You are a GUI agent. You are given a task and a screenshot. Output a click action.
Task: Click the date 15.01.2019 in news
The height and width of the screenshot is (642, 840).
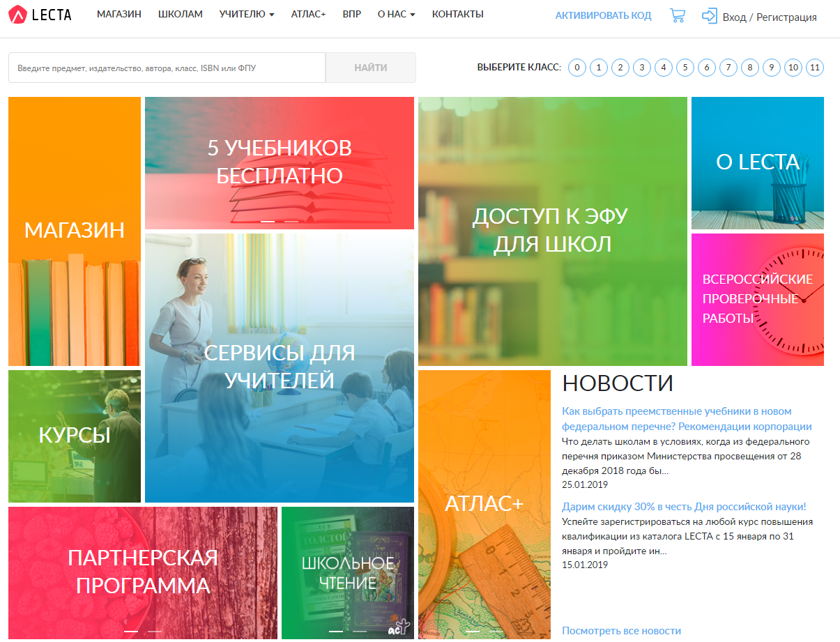[x=585, y=565]
